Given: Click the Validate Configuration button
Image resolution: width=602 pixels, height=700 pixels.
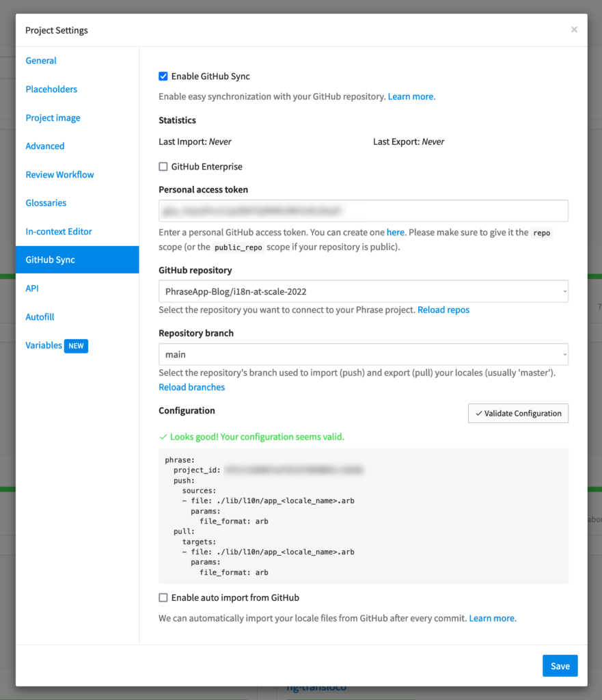Looking at the screenshot, I should [x=517, y=413].
